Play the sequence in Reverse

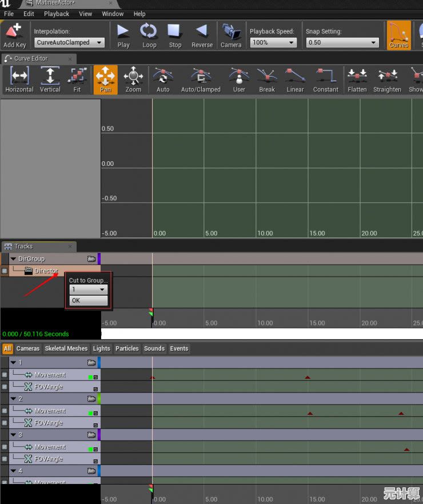[x=202, y=35]
